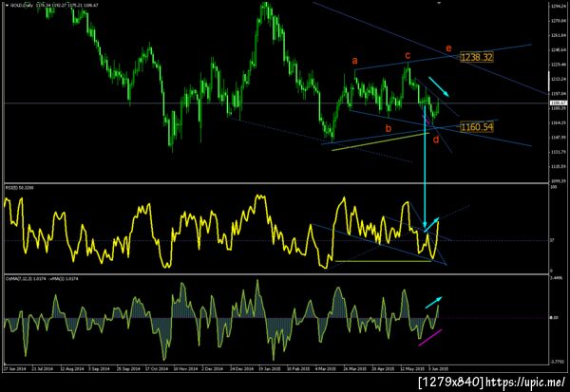
Task: Click the 4 Mar 2015 date label
Action: (325, 369)
